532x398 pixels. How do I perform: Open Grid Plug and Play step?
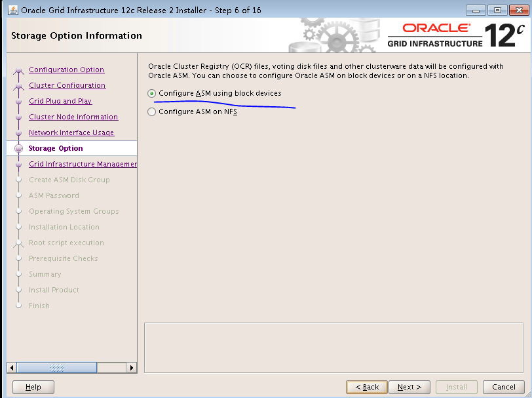(60, 101)
